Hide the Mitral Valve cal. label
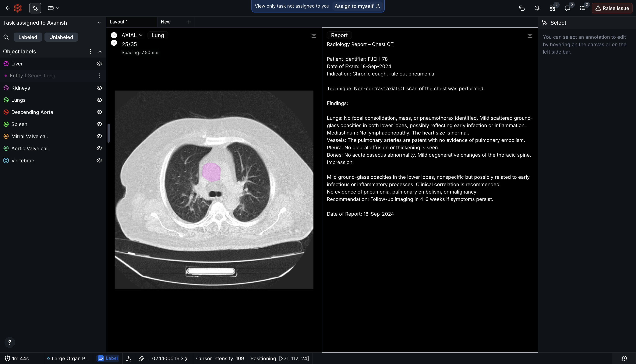The image size is (636, 364). (x=99, y=137)
